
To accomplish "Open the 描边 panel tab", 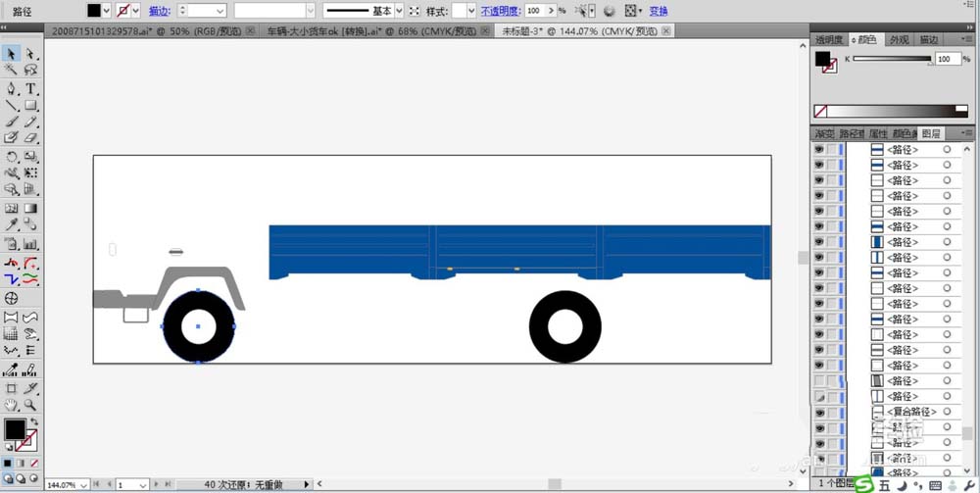I will click(x=928, y=39).
